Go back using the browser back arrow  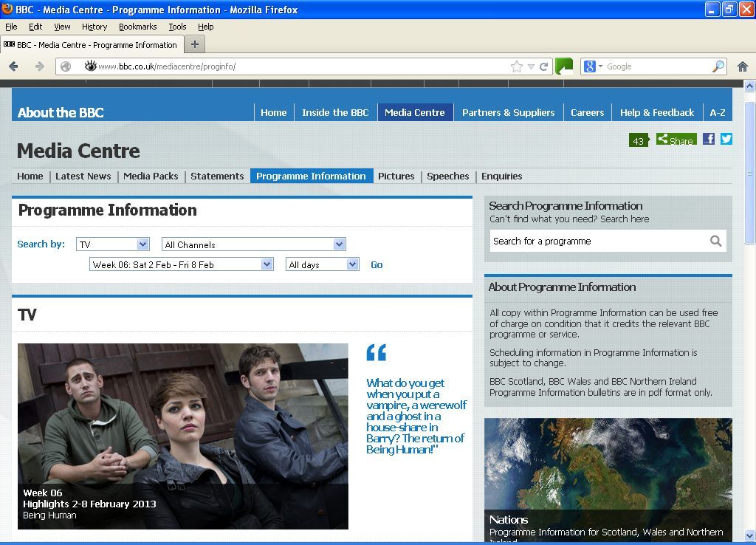pos(14,66)
